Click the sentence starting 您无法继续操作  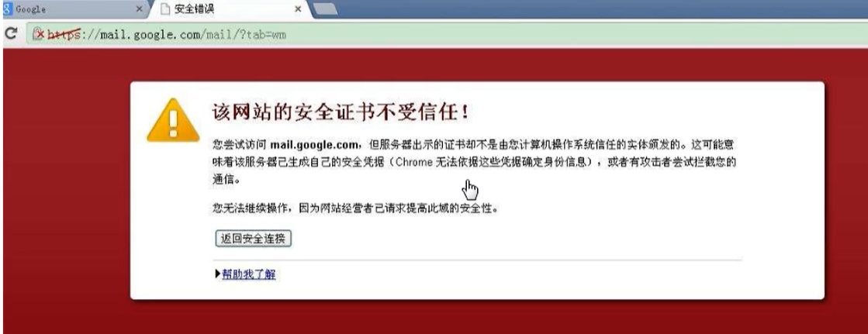pos(355,208)
